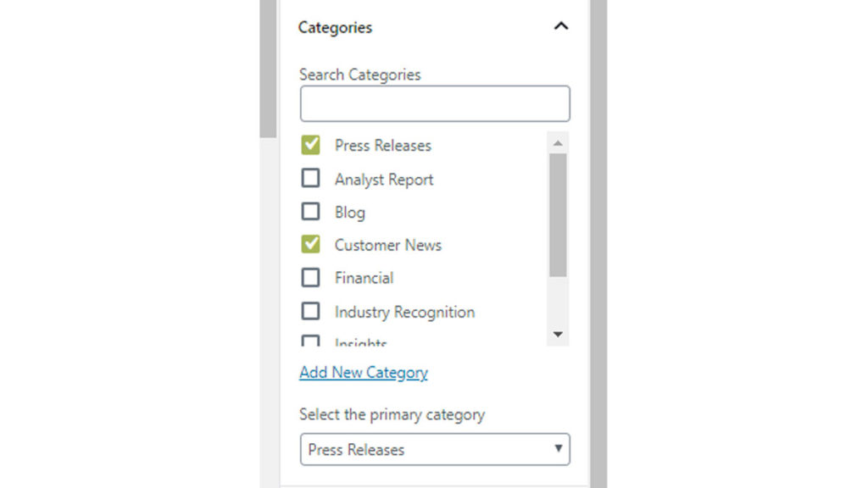Image resolution: width=868 pixels, height=488 pixels.
Task: Focus the Search Categories text field
Action: click(434, 103)
